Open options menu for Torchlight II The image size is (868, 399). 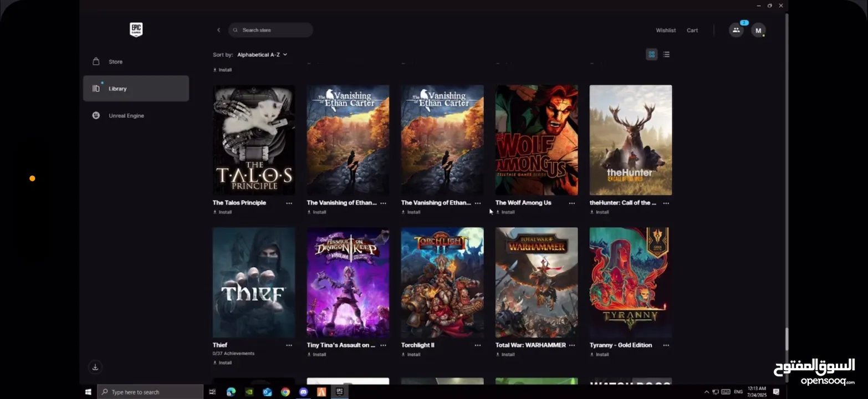pos(477,346)
